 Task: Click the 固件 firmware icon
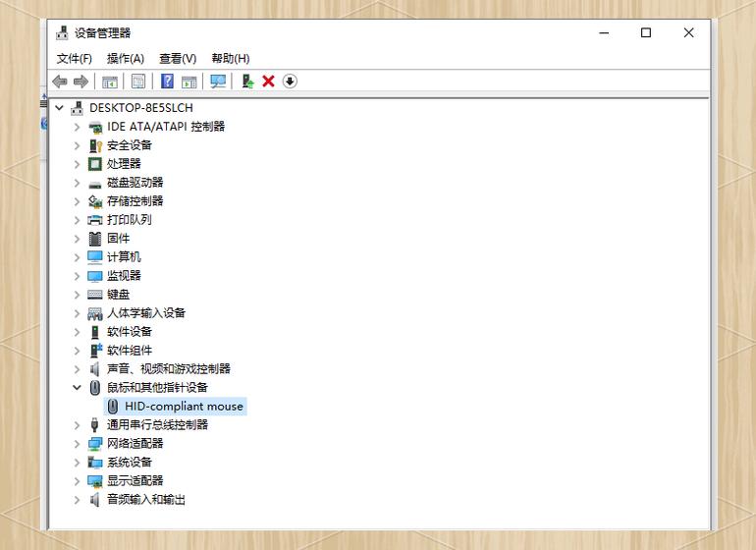(95, 239)
